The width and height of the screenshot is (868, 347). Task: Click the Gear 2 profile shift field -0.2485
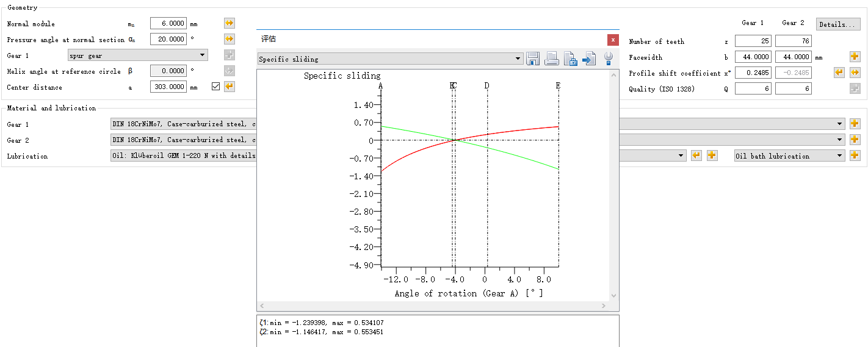click(794, 73)
